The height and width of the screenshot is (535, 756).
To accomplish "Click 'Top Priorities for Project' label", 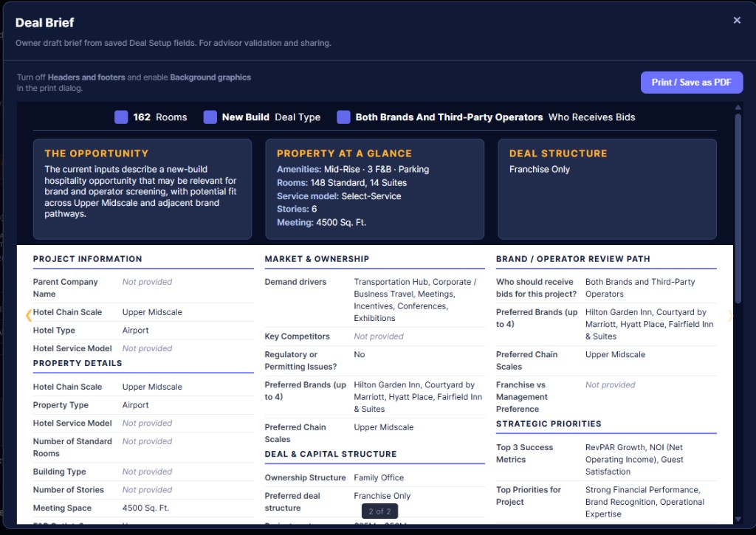I will [x=529, y=496].
